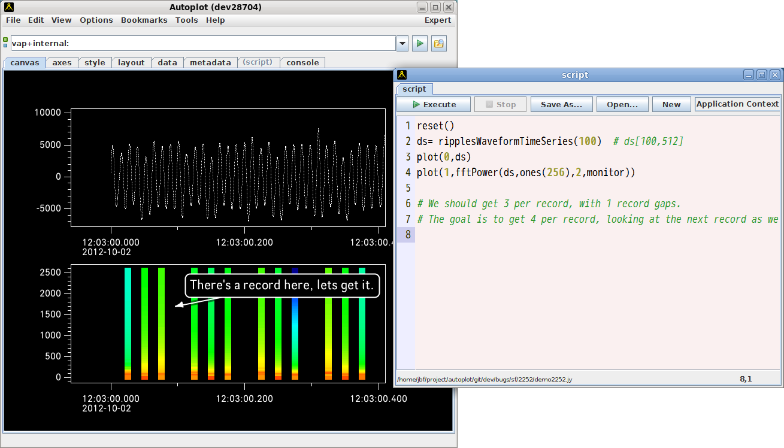Click the blue spectrogram bar in lower plot
This screenshot has width=784, height=448.
coord(295,324)
